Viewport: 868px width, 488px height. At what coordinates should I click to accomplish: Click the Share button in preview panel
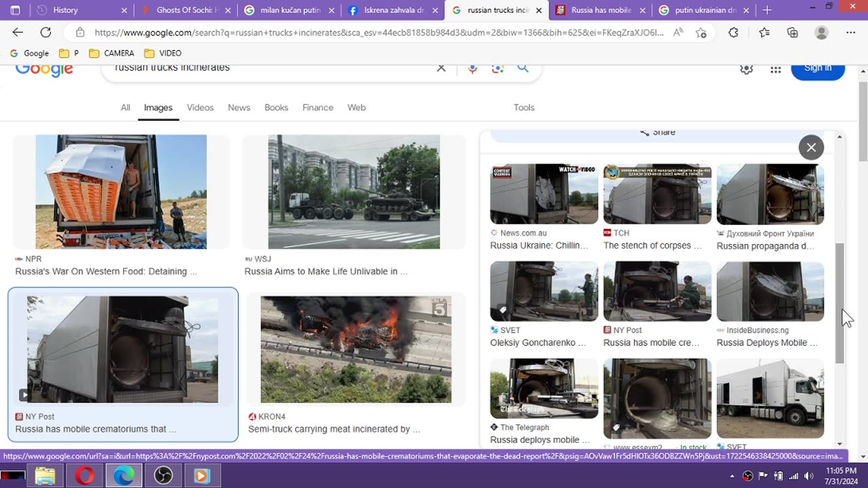(x=657, y=134)
